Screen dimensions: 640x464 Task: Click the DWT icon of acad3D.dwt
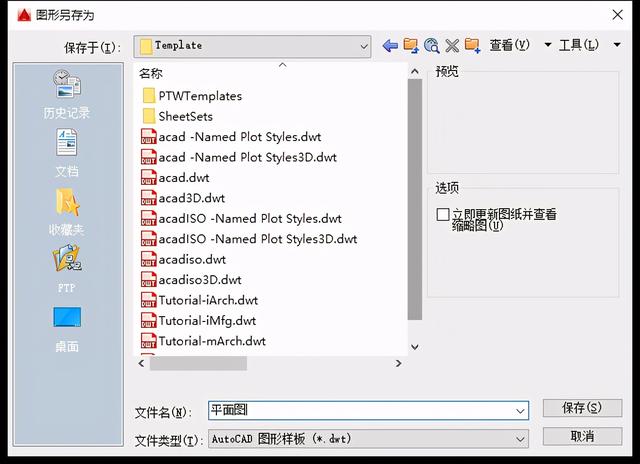click(149, 198)
